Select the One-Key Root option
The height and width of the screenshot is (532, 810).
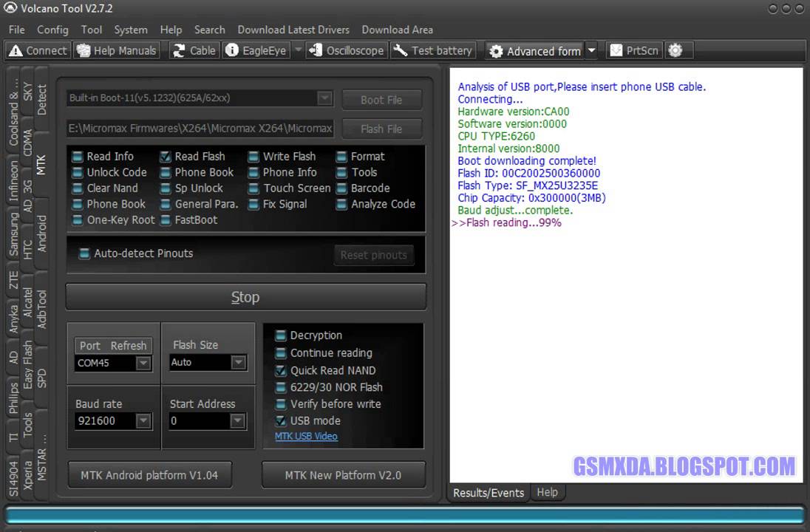114,220
